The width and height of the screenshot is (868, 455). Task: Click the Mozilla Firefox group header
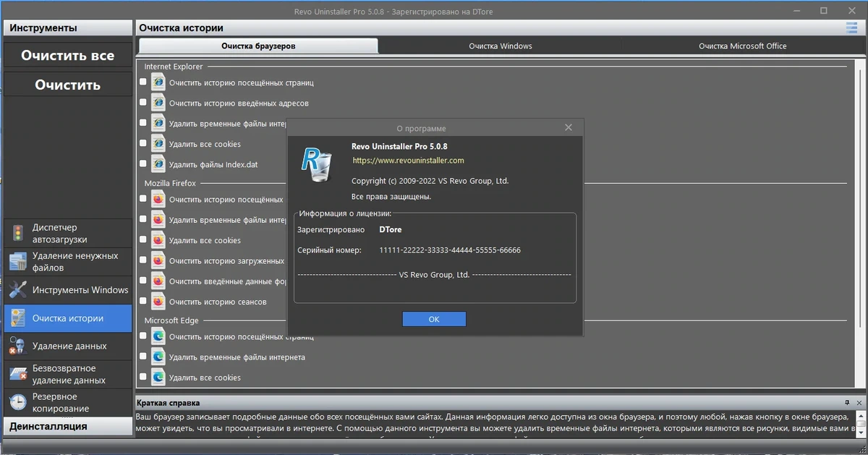click(x=170, y=184)
